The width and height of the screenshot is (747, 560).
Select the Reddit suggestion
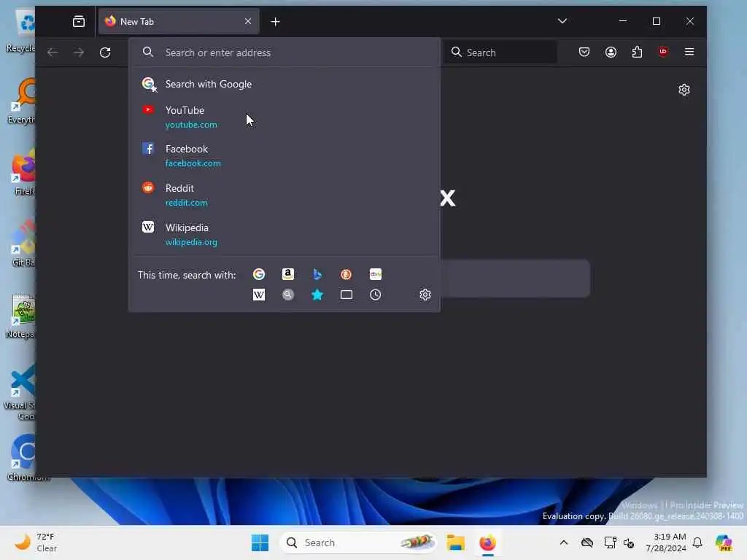(285, 195)
